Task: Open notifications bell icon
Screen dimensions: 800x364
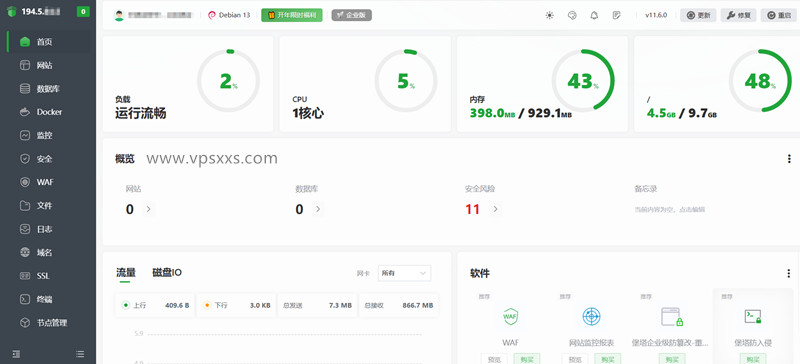Action: click(594, 15)
